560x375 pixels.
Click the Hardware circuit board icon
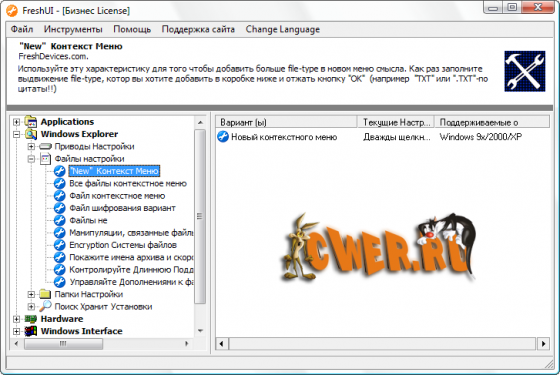click(31, 319)
